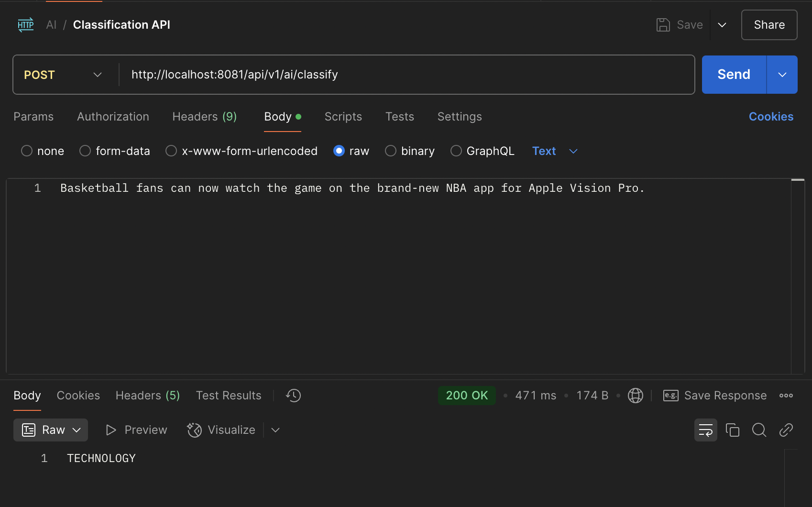This screenshot has width=812, height=507.
Task: Select the binary body type
Action: tap(391, 151)
